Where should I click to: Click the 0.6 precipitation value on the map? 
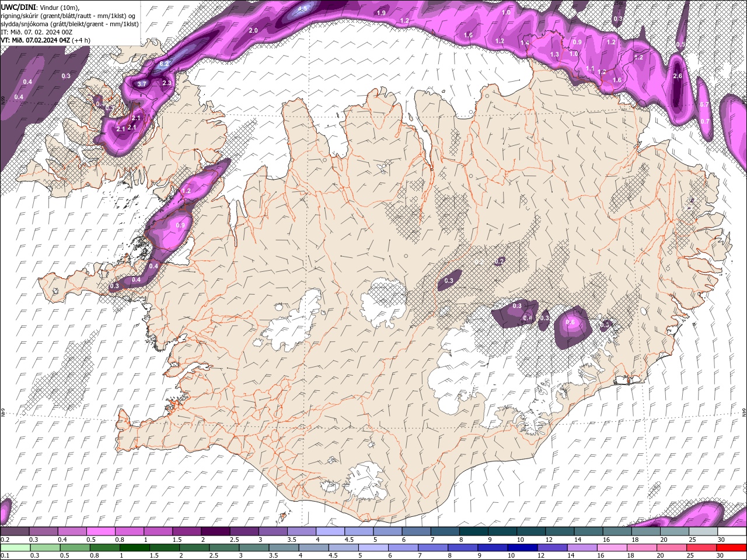tap(570, 323)
